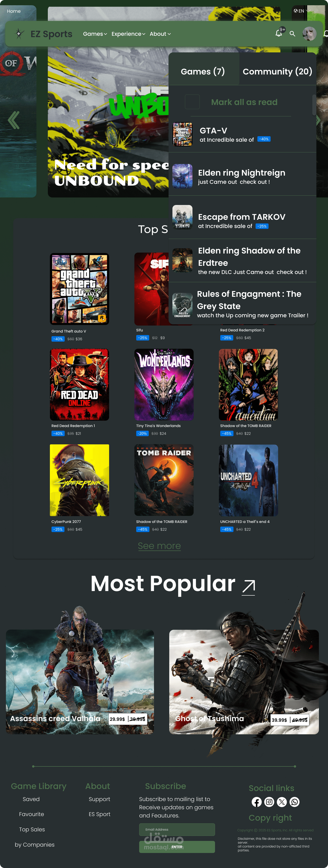Click the EZ Sports star logo
This screenshot has width=328, height=868.
coord(19,34)
